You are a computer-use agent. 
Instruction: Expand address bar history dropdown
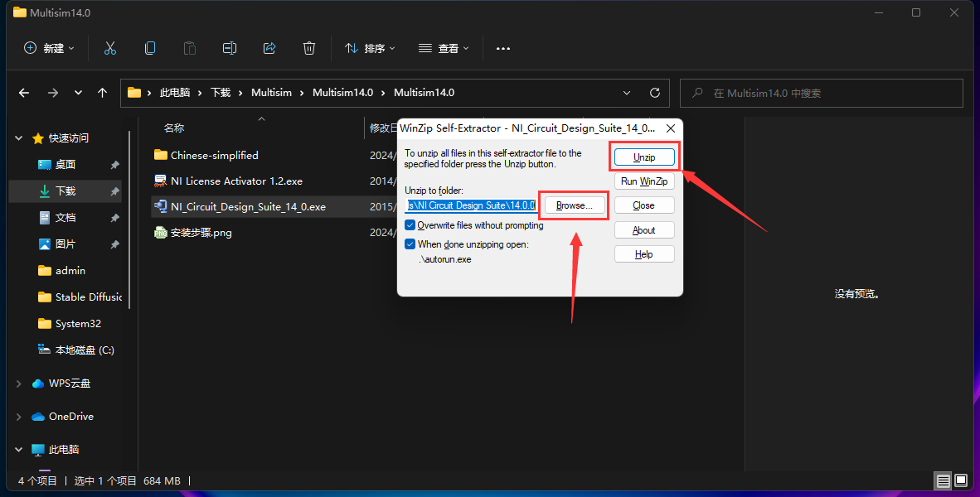627,93
